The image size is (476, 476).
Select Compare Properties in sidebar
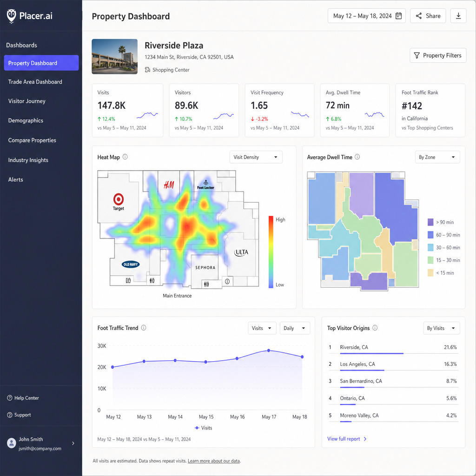(x=32, y=140)
